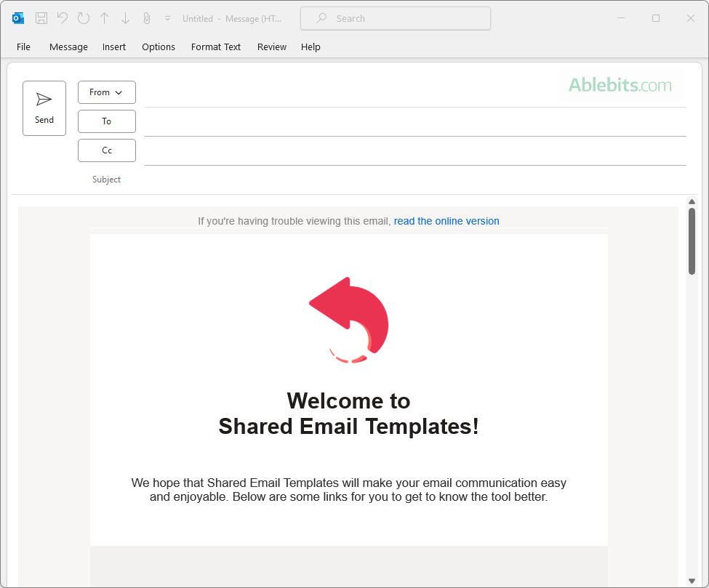Click the Next Item down arrow
This screenshot has height=588, width=709.
125,18
